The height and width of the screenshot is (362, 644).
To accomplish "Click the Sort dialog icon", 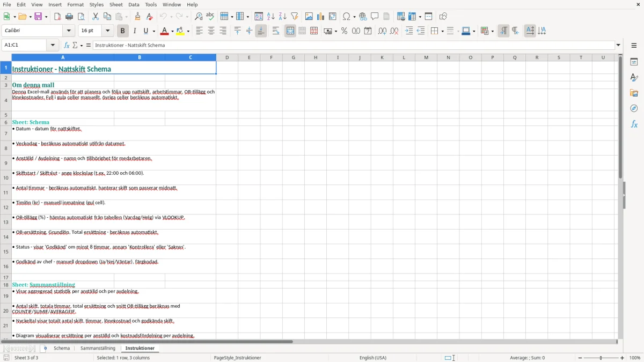I will click(x=259, y=17).
